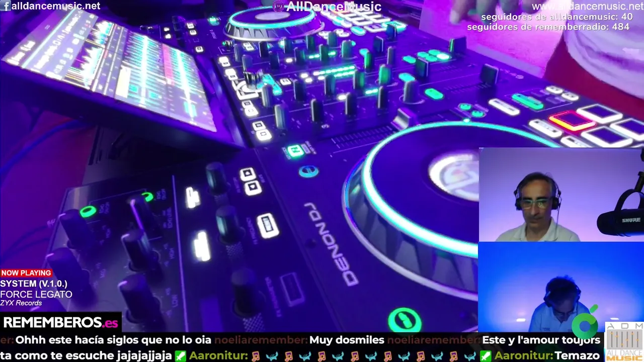This screenshot has width=644, height=362.
Task: Click the green check mark before Aaronitur: Temazo
Action: coord(486,355)
